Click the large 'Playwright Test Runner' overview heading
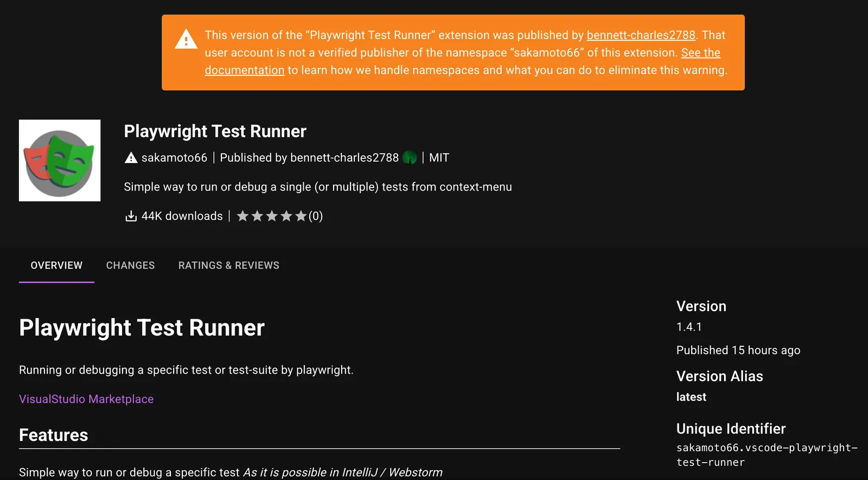Viewport: 868px width, 480px height. pyautogui.click(x=142, y=328)
